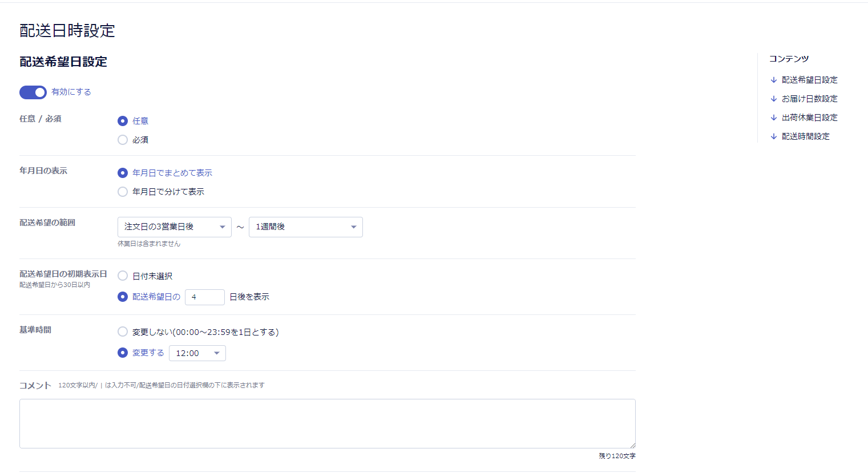Click the down arrow icon beside 配送時間設定

[x=773, y=136]
